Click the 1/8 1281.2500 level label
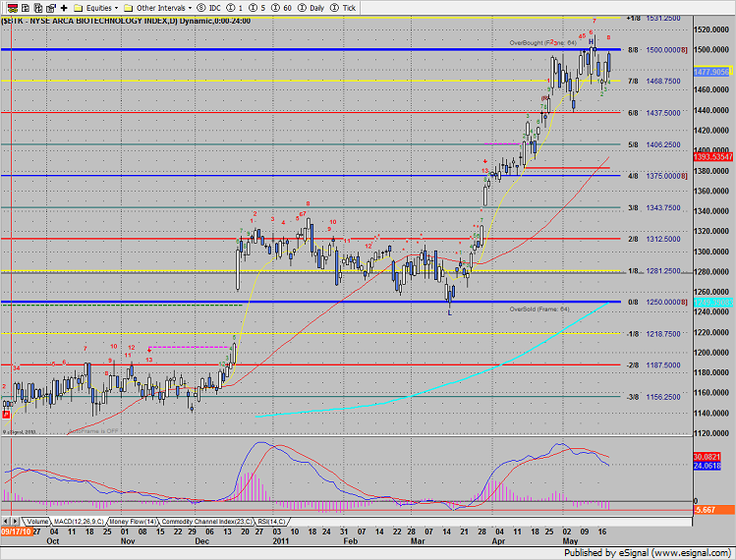The width and height of the screenshot is (736, 560). (x=653, y=271)
